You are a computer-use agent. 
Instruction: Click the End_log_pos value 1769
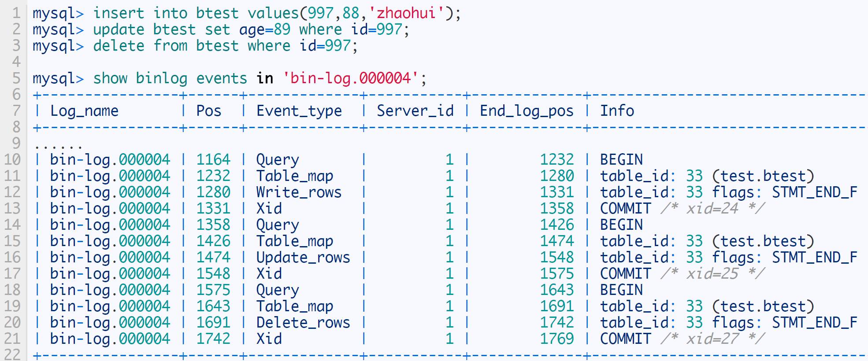557,339
